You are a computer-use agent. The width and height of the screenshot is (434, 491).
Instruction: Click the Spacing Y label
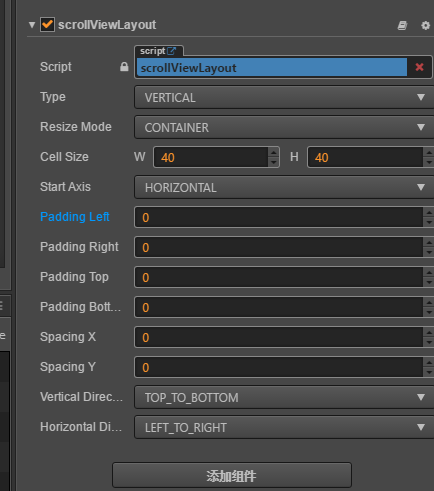(68, 367)
